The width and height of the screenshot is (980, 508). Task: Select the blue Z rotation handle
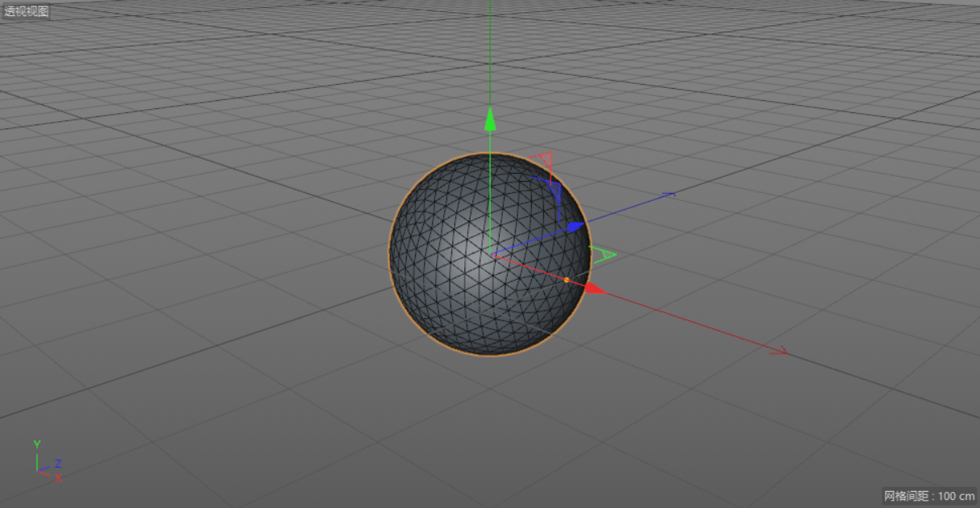click(555, 192)
